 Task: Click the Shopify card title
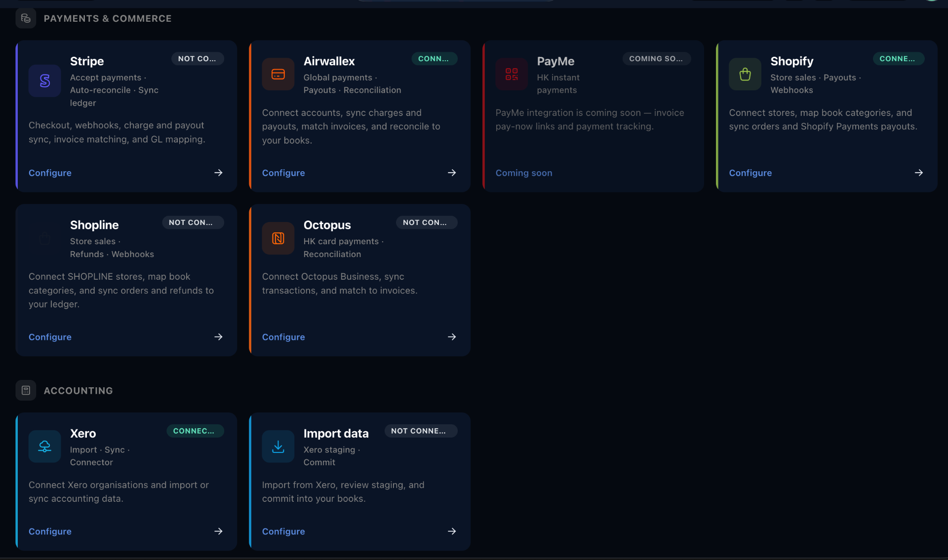click(x=791, y=61)
